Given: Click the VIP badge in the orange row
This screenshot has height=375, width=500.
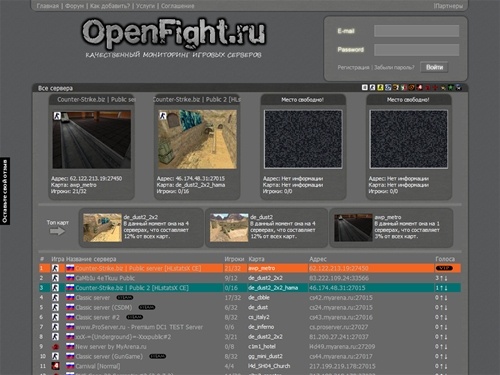Looking at the screenshot, I should coord(444,268).
